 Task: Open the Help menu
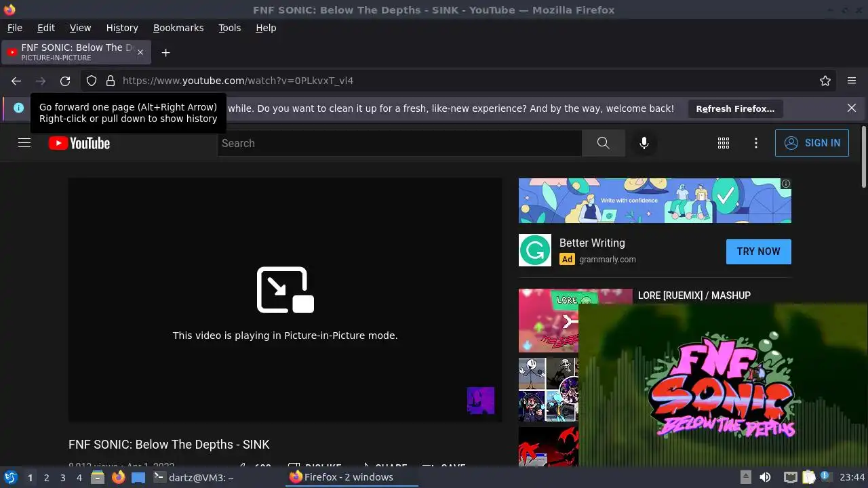pyautogui.click(x=266, y=28)
